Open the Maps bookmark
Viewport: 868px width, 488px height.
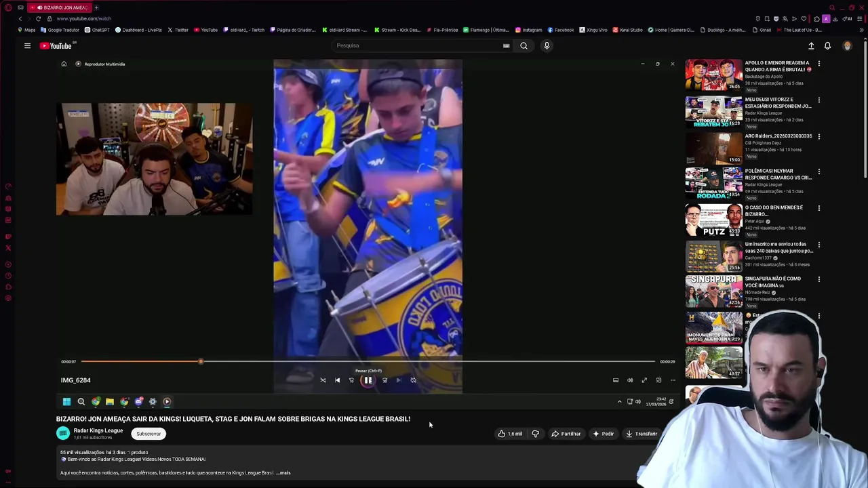coord(26,30)
